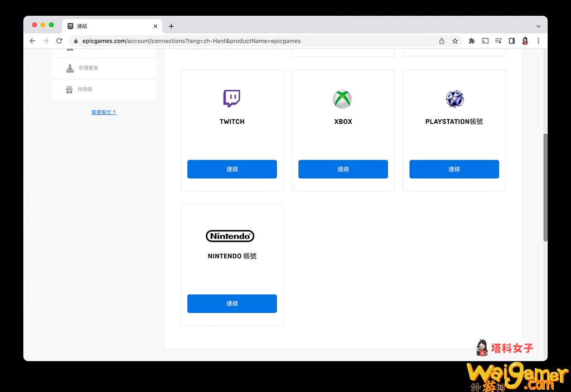Select 市場賣家 in the sidebar
This screenshot has width=571, height=392.
[88, 68]
